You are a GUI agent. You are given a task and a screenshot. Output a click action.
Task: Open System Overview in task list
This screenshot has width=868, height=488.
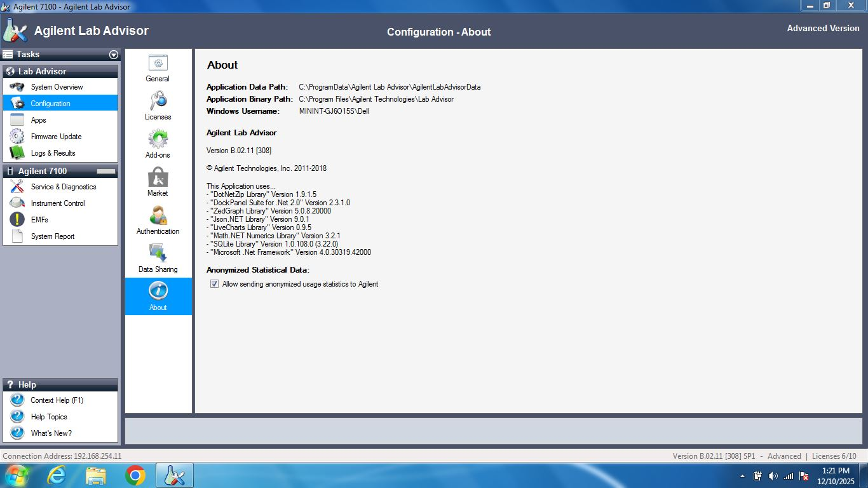[57, 87]
